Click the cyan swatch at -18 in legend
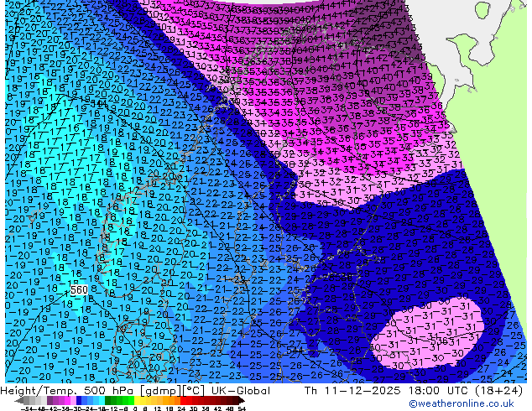This screenshot has height=411, width=532. click(102, 401)
